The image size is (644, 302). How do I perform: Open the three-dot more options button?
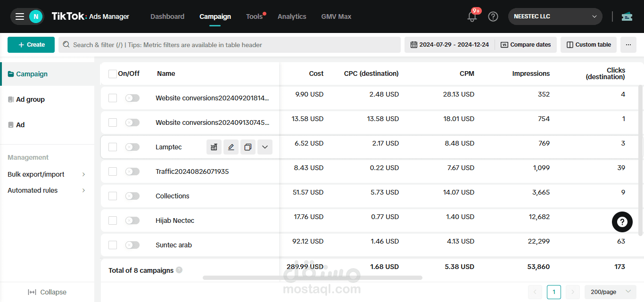pyautogui.click(x=628, y=45)
